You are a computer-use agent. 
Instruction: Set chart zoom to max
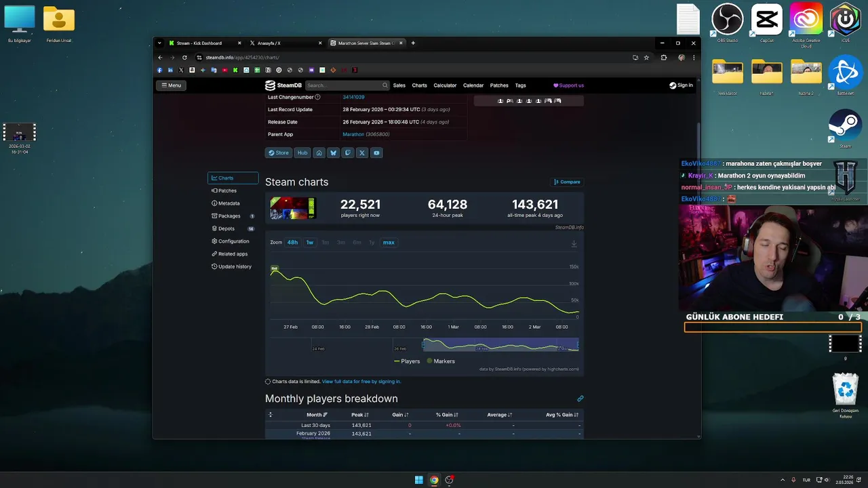click(389, 243)
